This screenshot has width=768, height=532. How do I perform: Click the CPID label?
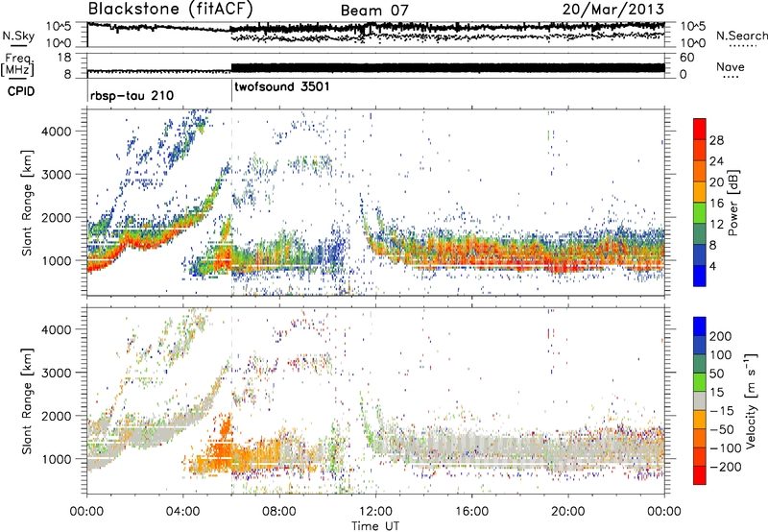(21, 91)
